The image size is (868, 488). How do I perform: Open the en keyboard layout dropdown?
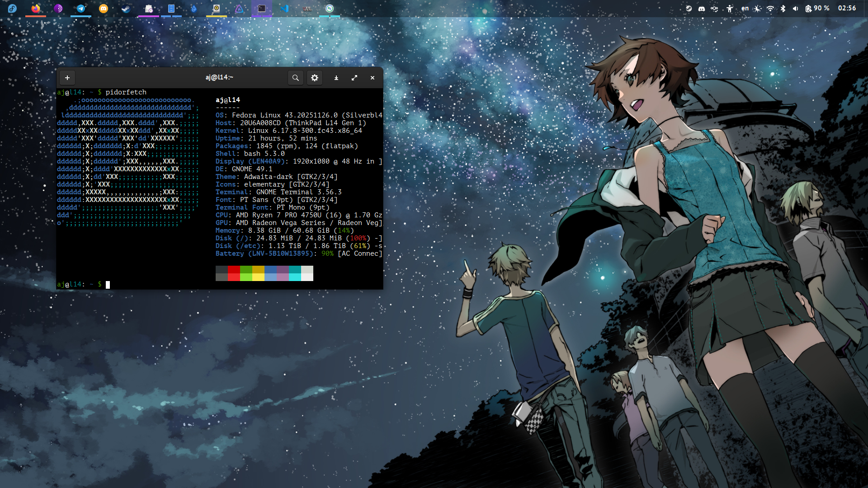pos(745,8)
